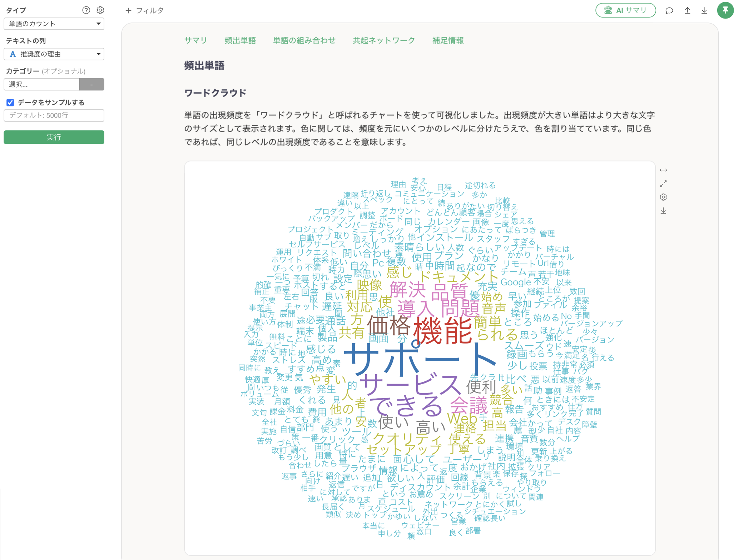Open the カテゴリー 選択... dropdown

[41, 84]
